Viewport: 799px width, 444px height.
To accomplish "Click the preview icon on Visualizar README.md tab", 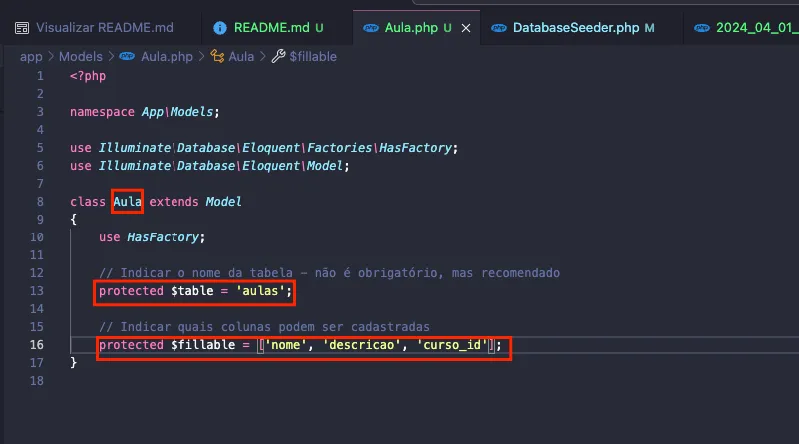I will click(22, 28).
